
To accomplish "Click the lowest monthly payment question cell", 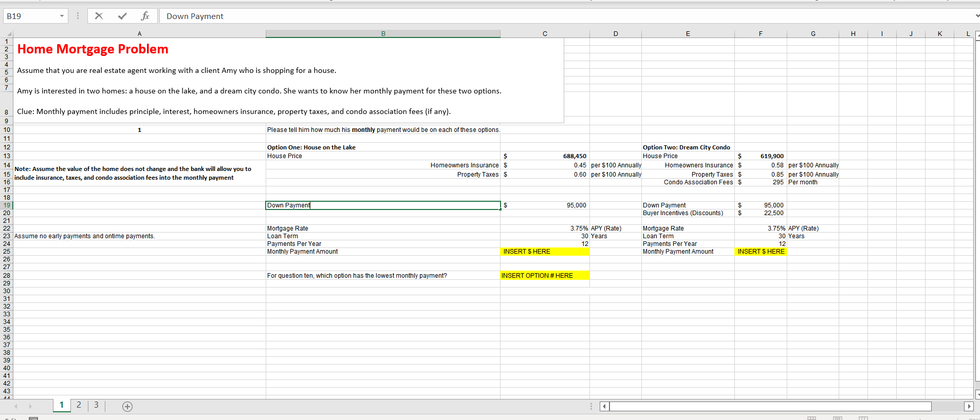I will point(383,276).
